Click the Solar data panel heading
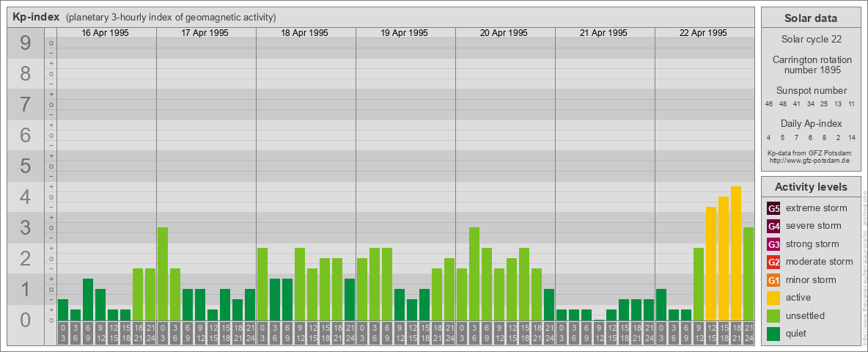868x352 pixels. pos(810,18)
